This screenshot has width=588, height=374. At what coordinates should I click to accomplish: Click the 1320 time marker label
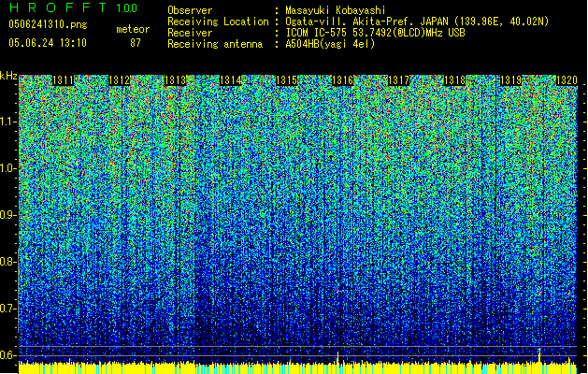[566, 80]
